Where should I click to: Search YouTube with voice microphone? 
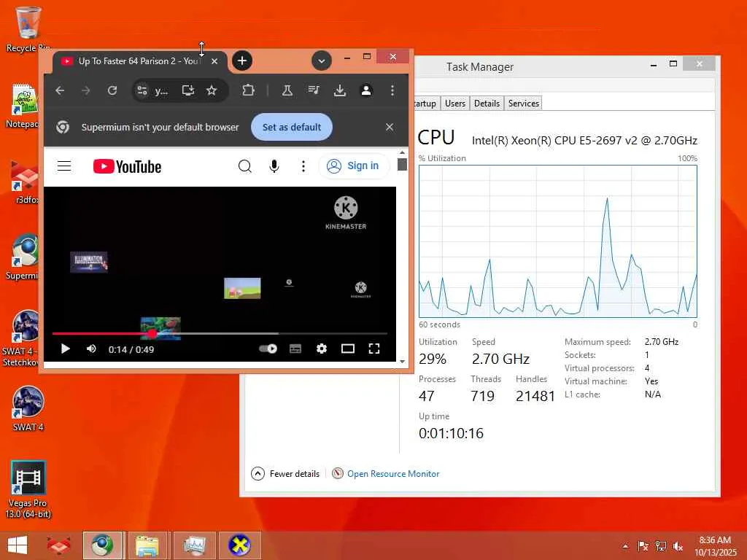coord(274,166)
